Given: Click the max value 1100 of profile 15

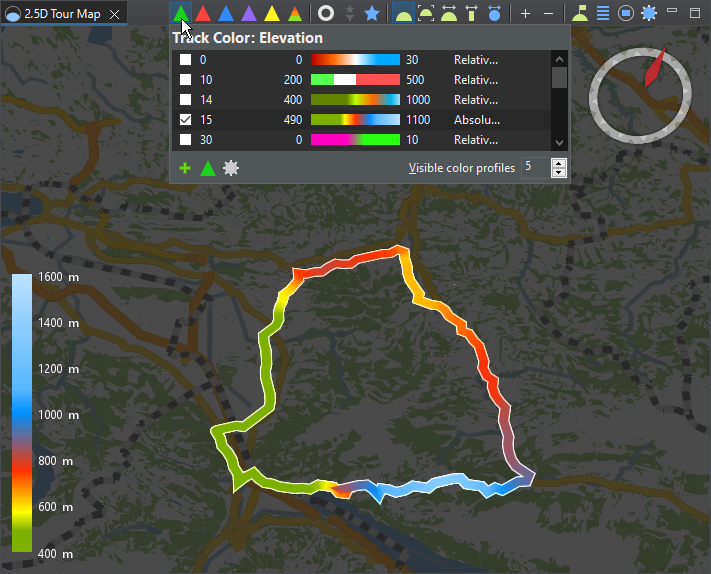Looking at the screenshot, I should tap(418, 120).
